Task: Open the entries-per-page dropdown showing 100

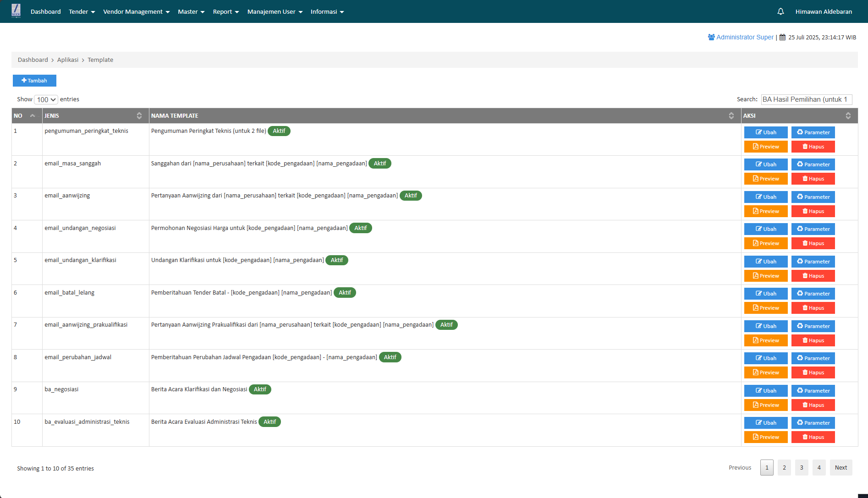Action: pos(46,99)
